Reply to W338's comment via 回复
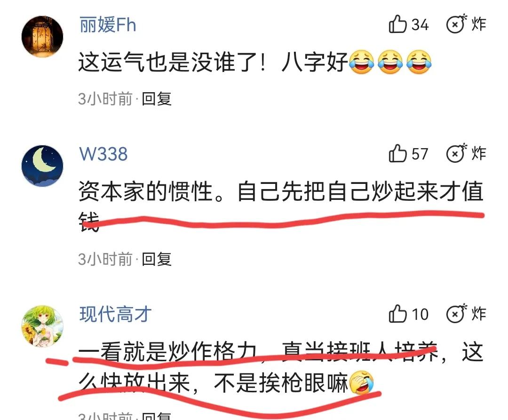This screenshot has height=420, width=508. coord(157,259)
